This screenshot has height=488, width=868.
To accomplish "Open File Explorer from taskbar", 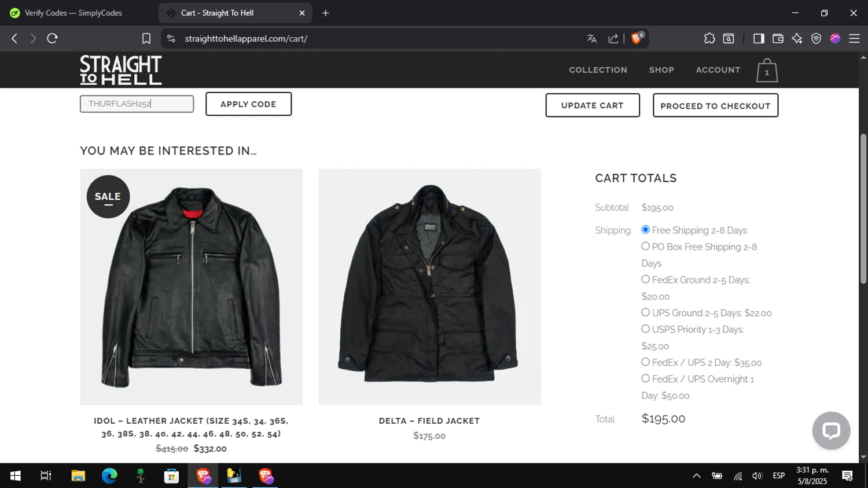I will click(78, 476).
